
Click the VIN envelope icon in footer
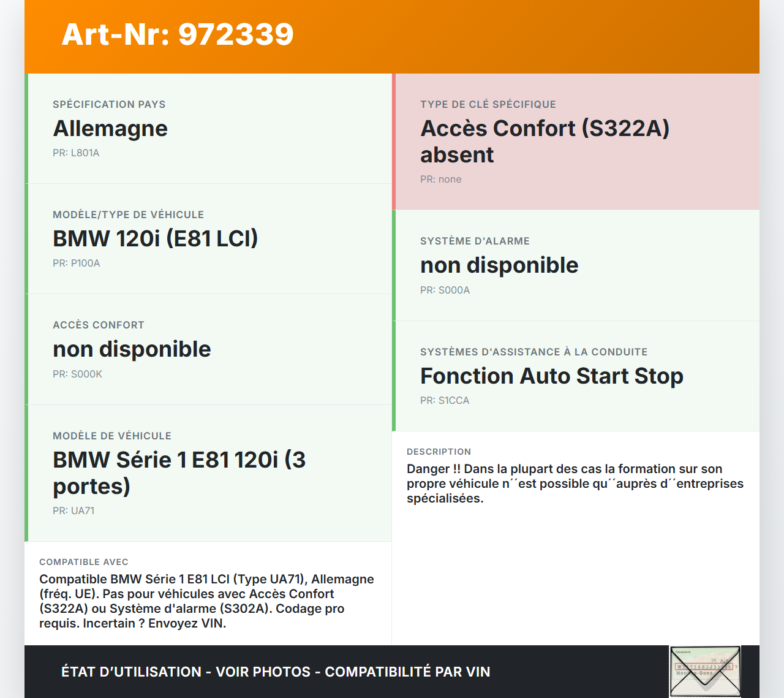(x=705, y=671)
